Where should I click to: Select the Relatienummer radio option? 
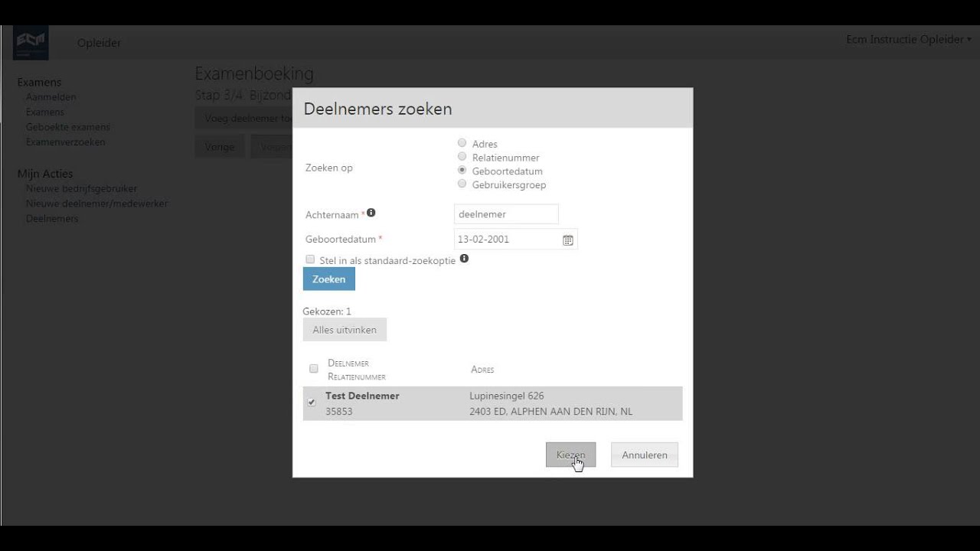click(462, 156)
